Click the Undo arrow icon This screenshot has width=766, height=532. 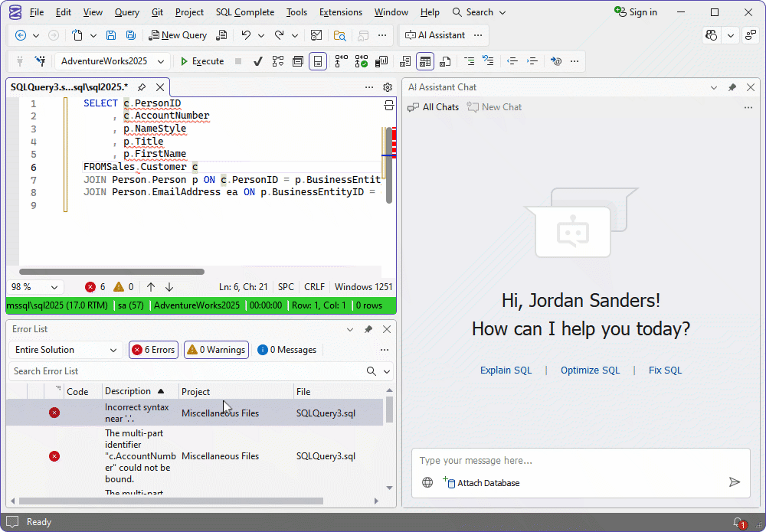click(x=246, y=35)
